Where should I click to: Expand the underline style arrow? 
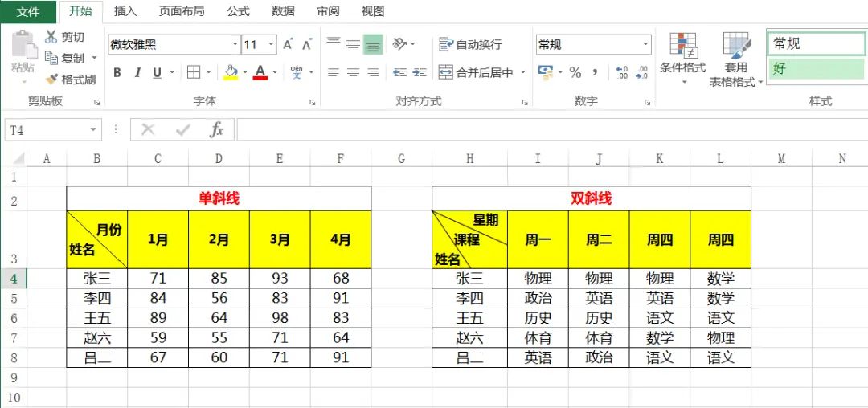172,72
